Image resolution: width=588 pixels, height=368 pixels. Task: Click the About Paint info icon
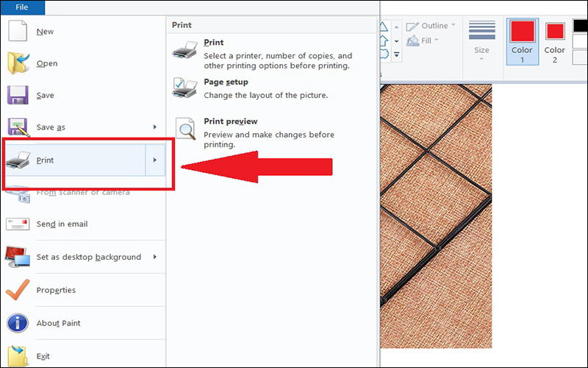coord(18,322)
